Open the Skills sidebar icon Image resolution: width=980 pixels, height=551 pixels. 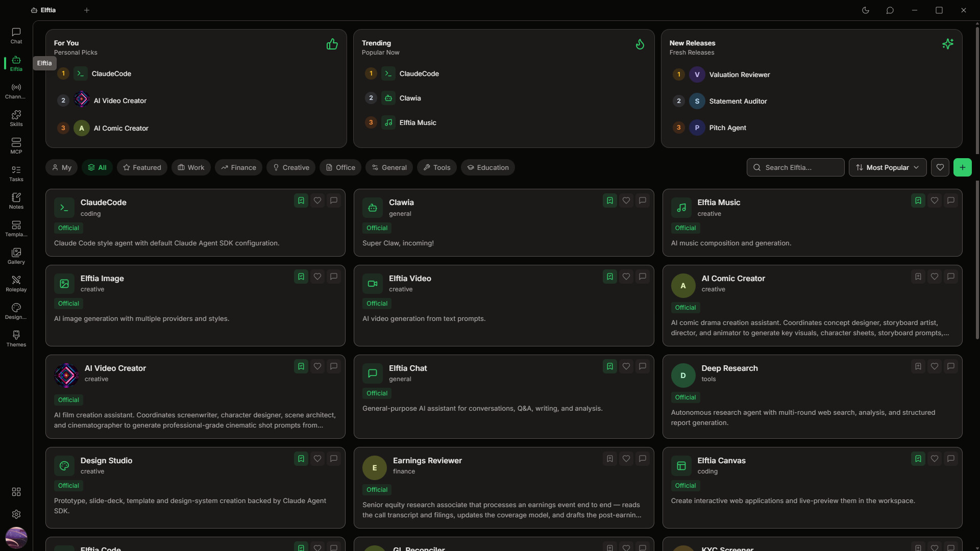pos(16,118)
